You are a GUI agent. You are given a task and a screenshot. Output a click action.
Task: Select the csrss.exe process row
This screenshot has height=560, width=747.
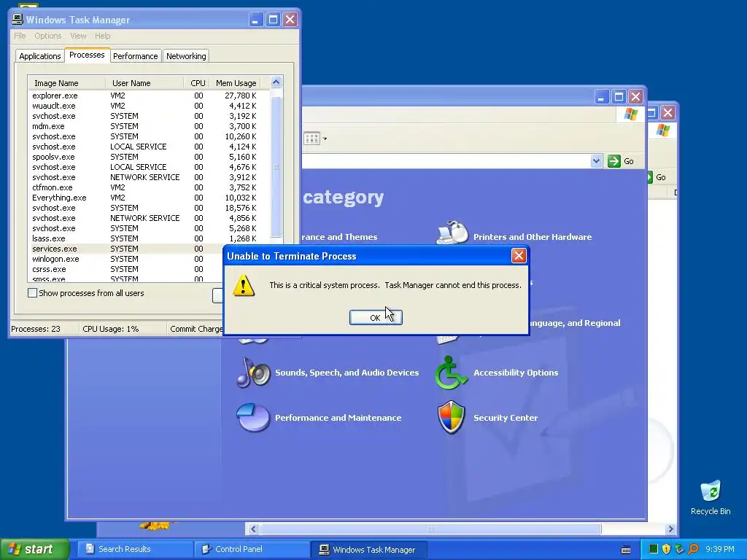point(126,269)
